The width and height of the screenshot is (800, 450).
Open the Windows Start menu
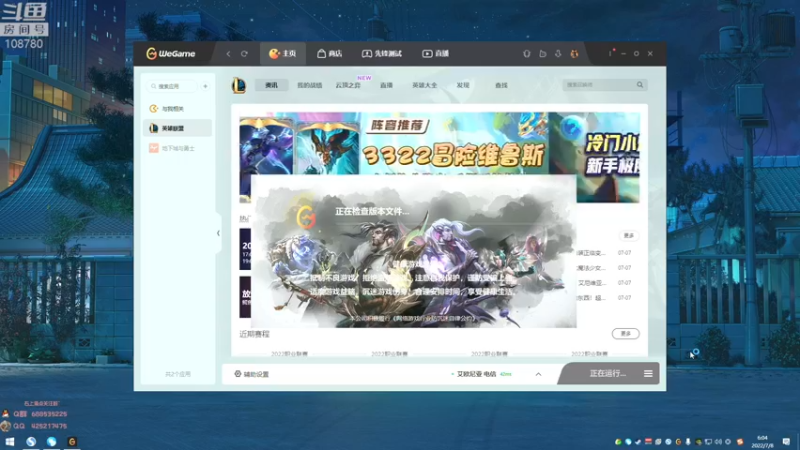(x=10, y=442)
